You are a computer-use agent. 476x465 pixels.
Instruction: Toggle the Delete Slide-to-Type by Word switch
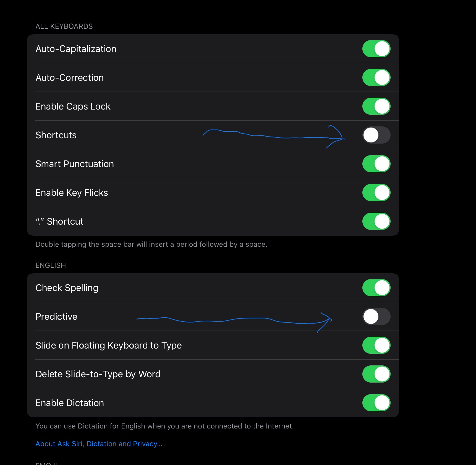[x=376, y=374]
